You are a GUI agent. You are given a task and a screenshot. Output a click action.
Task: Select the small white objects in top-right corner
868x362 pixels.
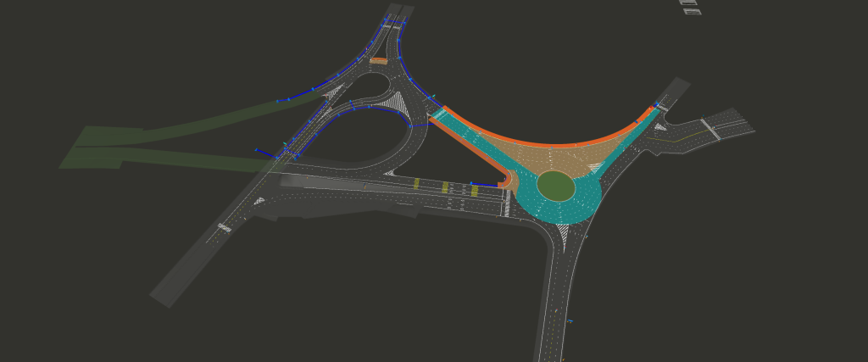pyautogui.click(x=690, y=7)
